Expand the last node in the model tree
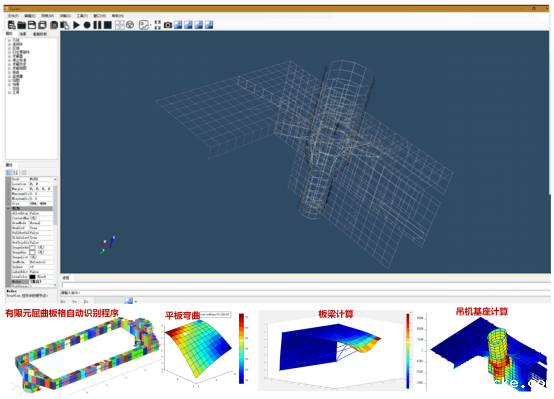Image resolution: width=554 pixels, height=399 pixels. [x=10, y=93]
